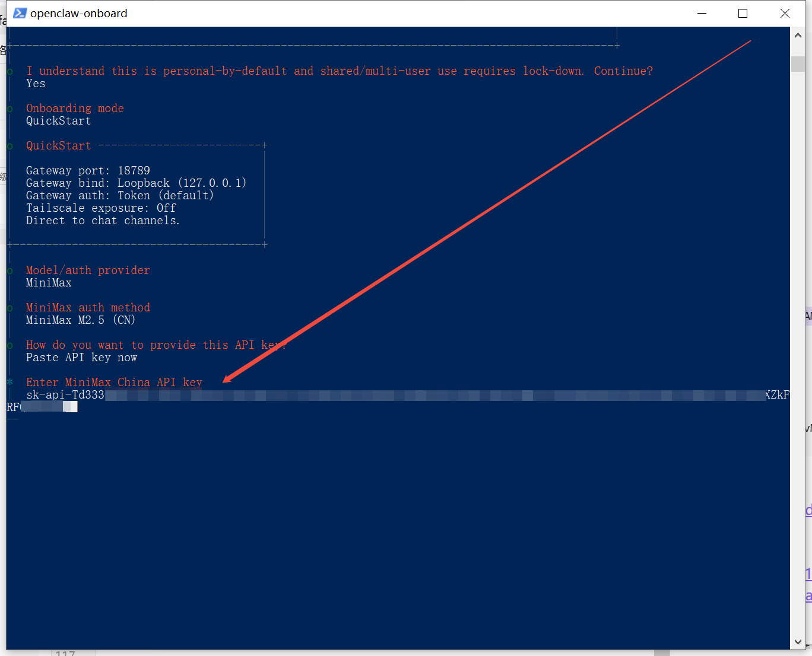Click the blinking cursor after the API key
The height and width of the screenshot is (656, 812).
74,407
